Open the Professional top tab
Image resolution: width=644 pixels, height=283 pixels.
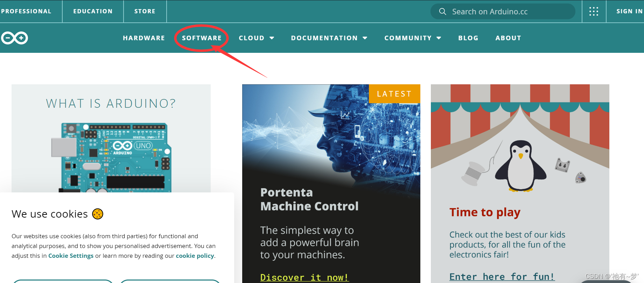26,11
